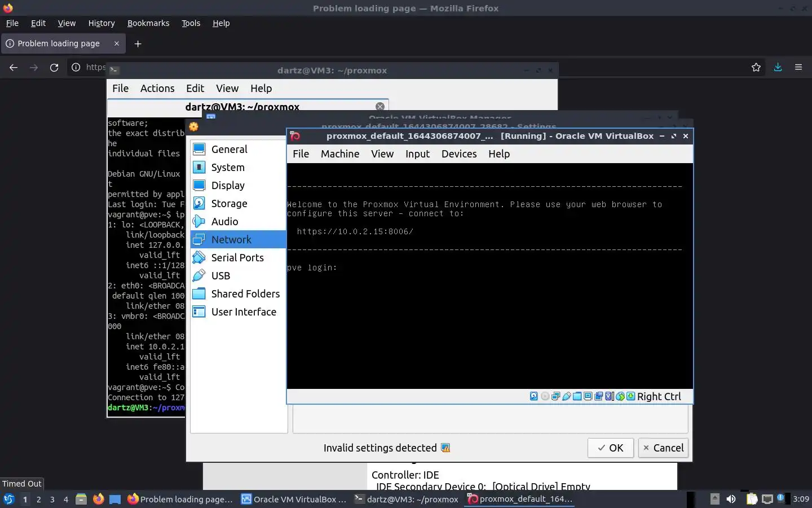Select General in the settings sidebar
This screenshot has width=812, height=508.
(239, 149)
